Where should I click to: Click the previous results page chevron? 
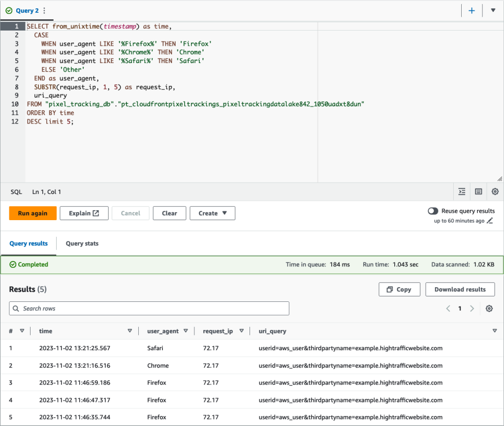(448, 308)
